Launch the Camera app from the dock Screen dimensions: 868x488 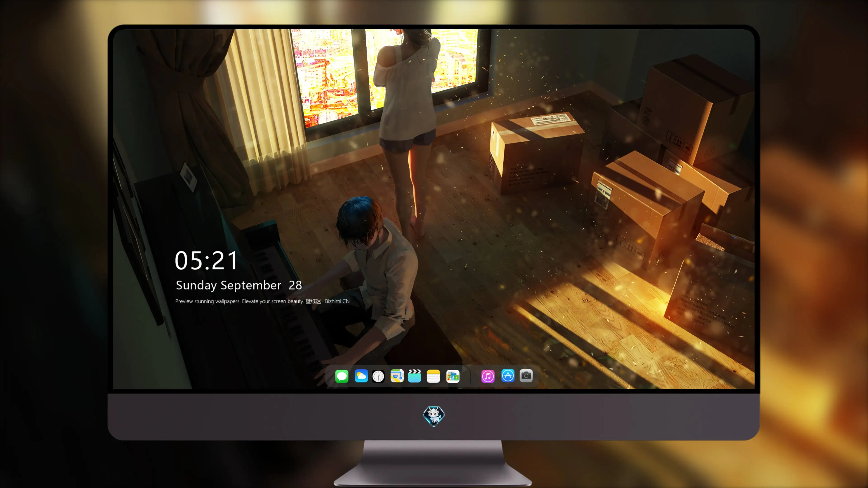click(x=526, y=375)
